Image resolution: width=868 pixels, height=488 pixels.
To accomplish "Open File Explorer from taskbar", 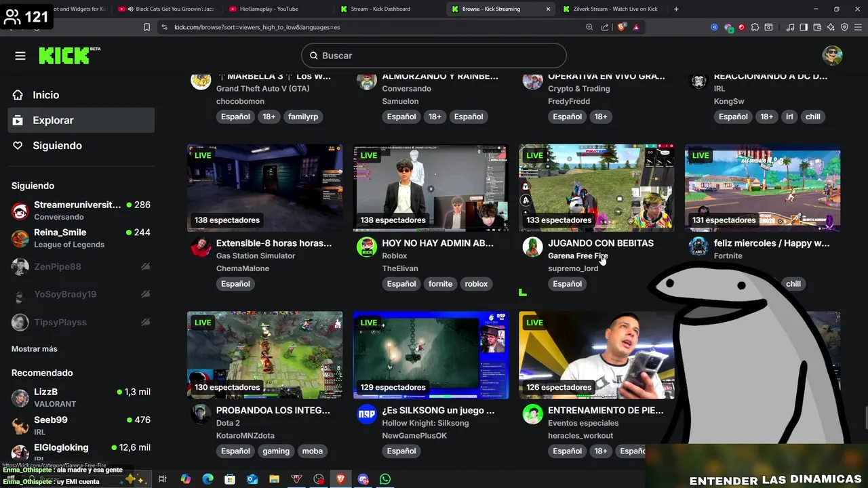I will coord(274,479).
